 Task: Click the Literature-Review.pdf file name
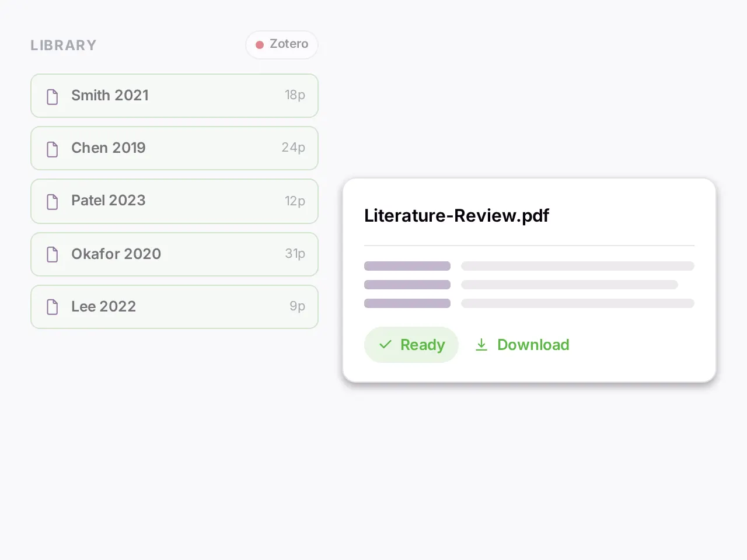click(x=456, y=216)
